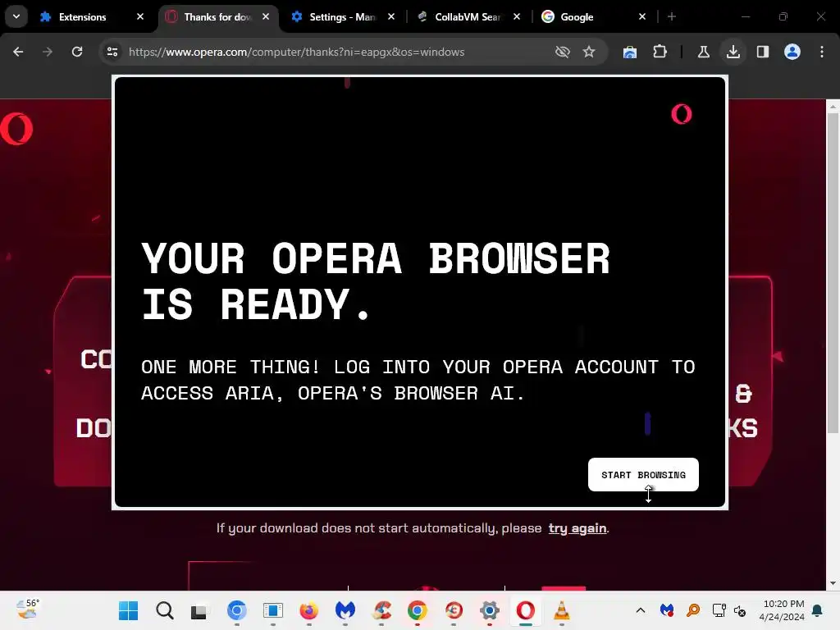The height and width of the screenshot is (630, 840).
Task: Click the page vertical scrollbar thumb
Action: click(x=833, y=273)
